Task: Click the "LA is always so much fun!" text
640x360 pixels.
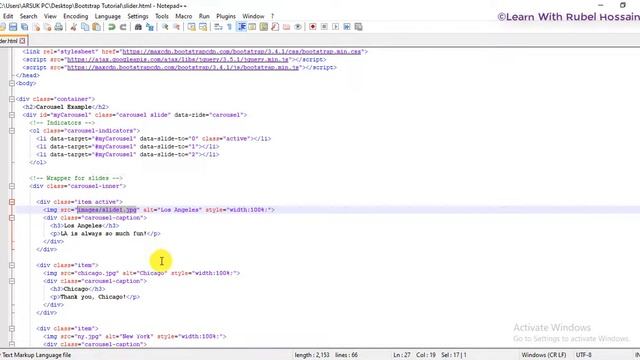Action: [103, 233]
